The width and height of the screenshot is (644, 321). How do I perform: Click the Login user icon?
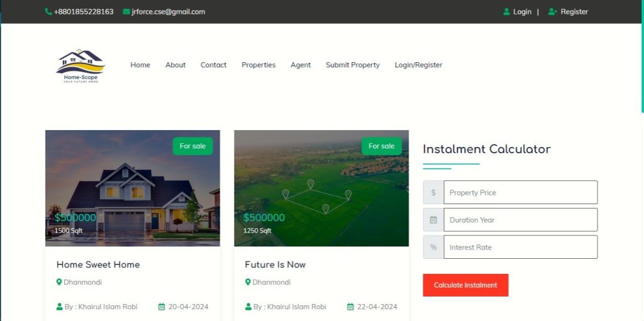[x=506, y=11]
